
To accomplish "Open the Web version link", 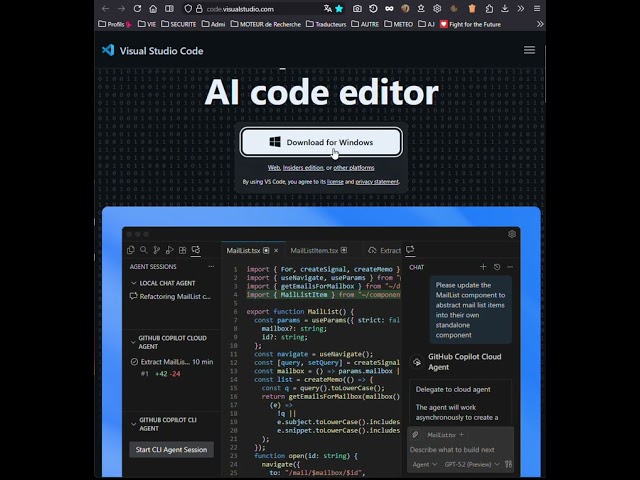I will (274, 168).
